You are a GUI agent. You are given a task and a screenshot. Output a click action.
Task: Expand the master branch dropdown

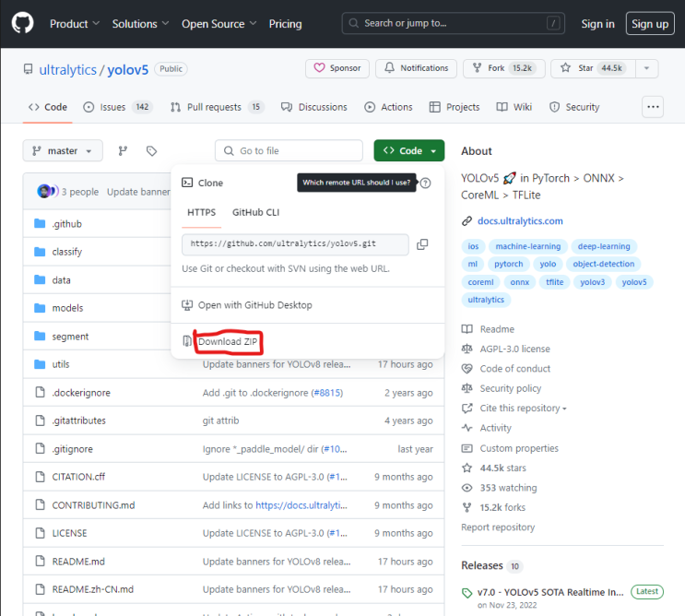tap(63, 151)
